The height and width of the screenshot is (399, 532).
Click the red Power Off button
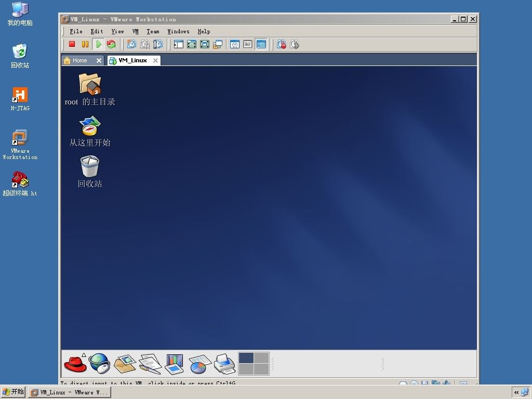[x=72, y=44]
